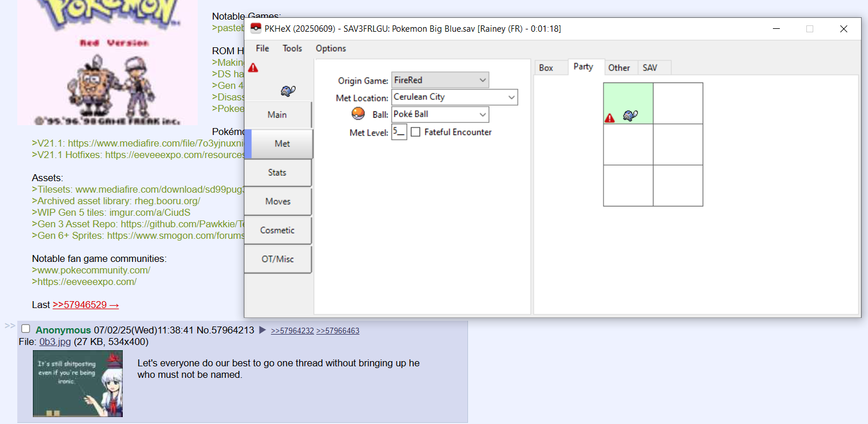Screen dimensions: 868x424
Task: Tick the checkbox next to Anonymous post
Action: [25, 329]
